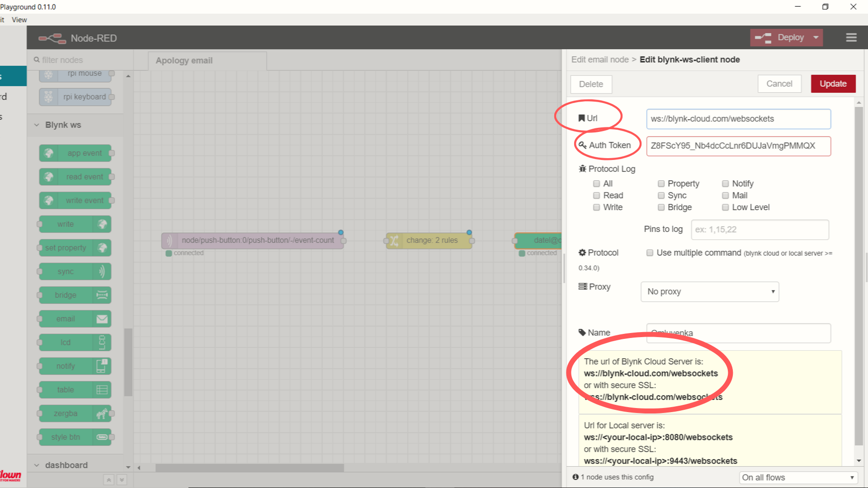Viewport: 868px width, 488px height.
Task: Click the canvas horizontal scrollbar
Action: (x=250, y=468)
